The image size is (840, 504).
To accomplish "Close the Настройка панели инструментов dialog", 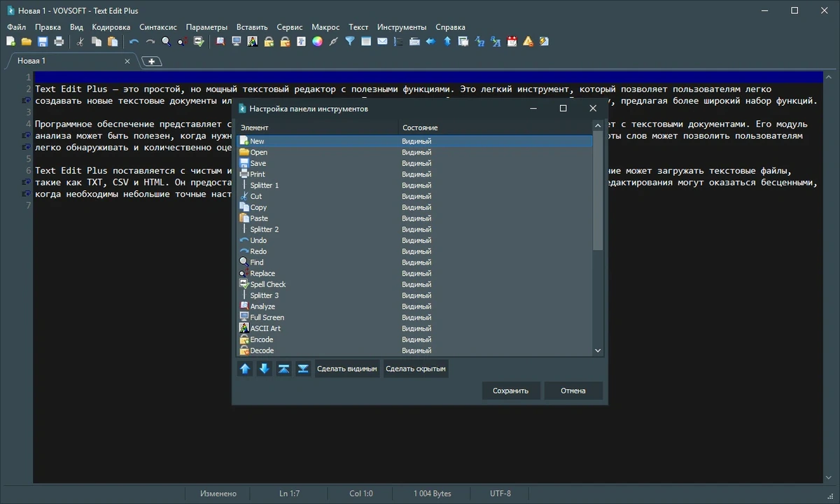I will coord(593,108).
